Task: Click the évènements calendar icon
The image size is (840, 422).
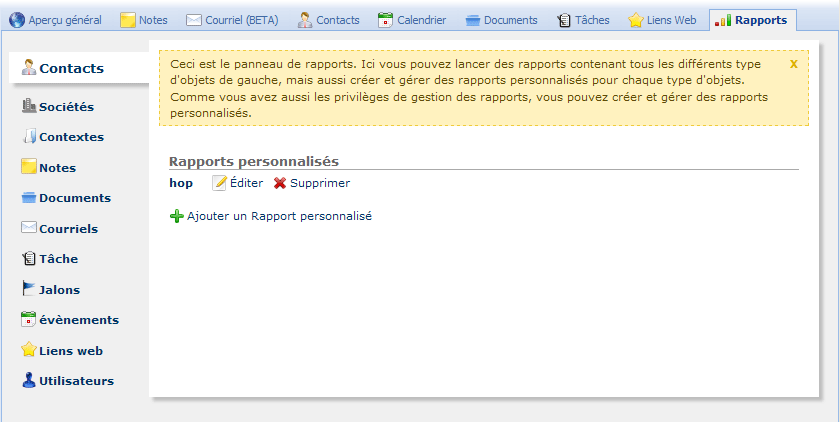Action: 29,319
